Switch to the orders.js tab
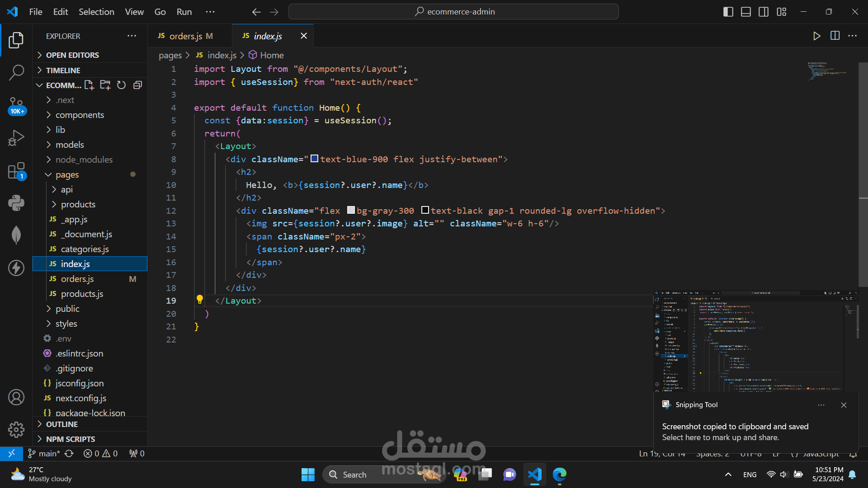The image size is (868, 488). 185,36
